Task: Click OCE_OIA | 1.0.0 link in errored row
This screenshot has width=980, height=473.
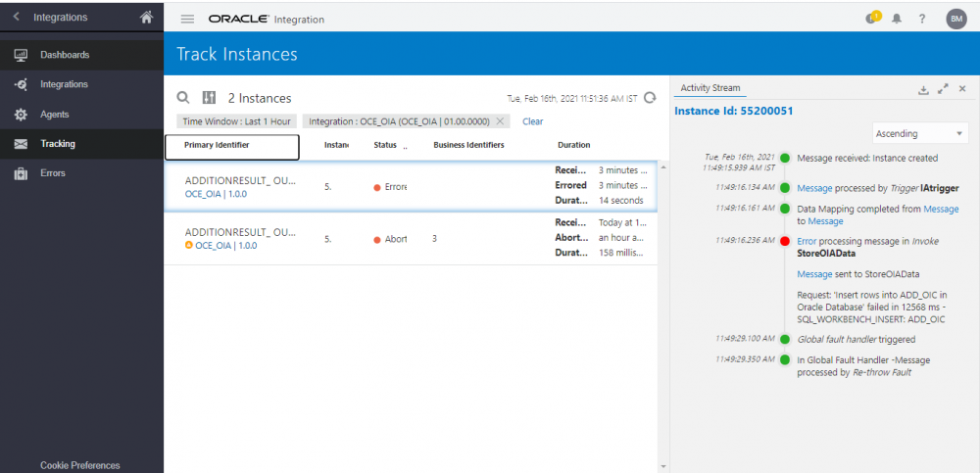Action: [x=217, y=194]
